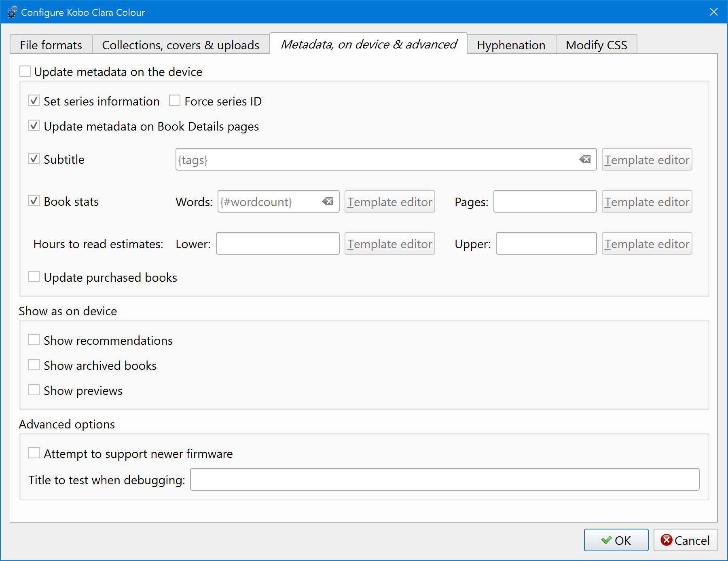Open Template editor for Upper estimate
This screenshot has height=561, width=728.
(647, 244)
